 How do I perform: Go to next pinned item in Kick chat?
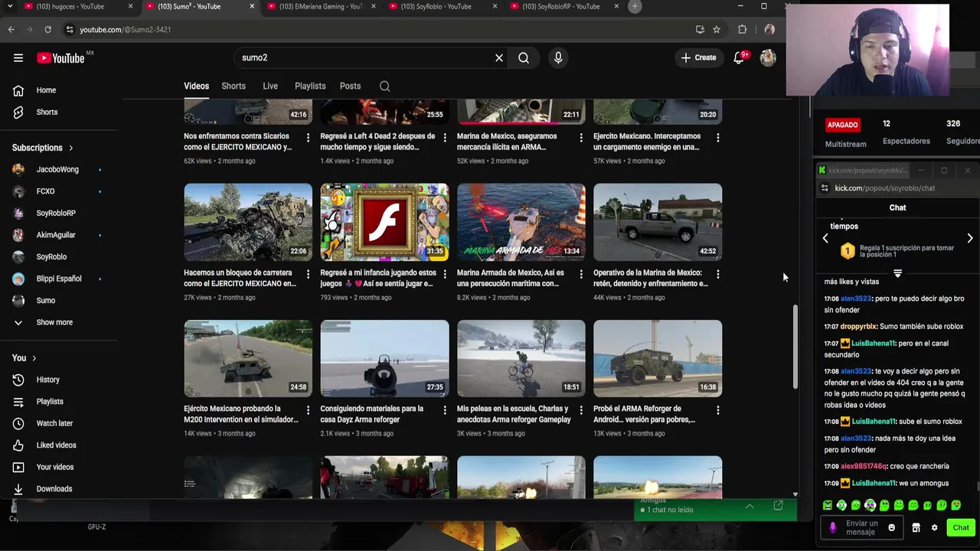(970, 238)
